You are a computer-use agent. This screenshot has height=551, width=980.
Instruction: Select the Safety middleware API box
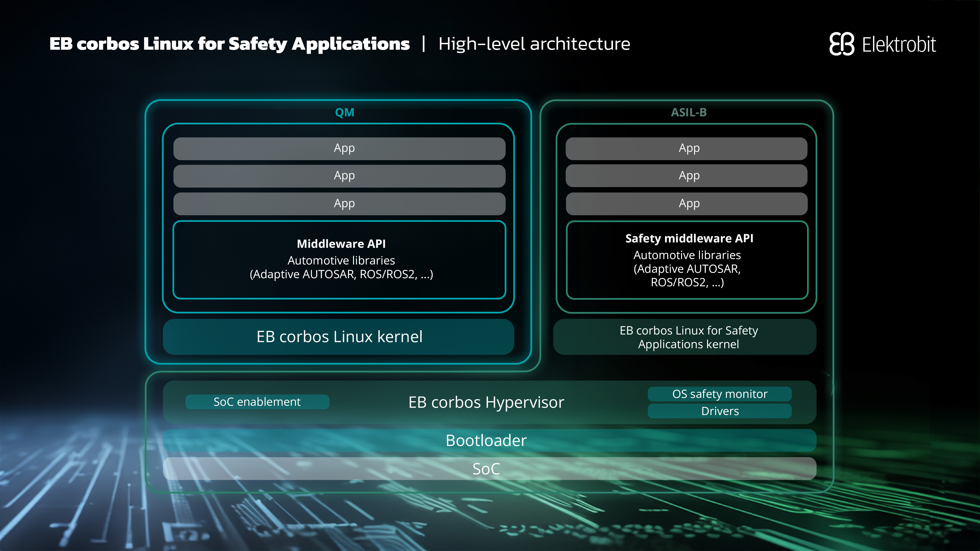coord(687,260)
